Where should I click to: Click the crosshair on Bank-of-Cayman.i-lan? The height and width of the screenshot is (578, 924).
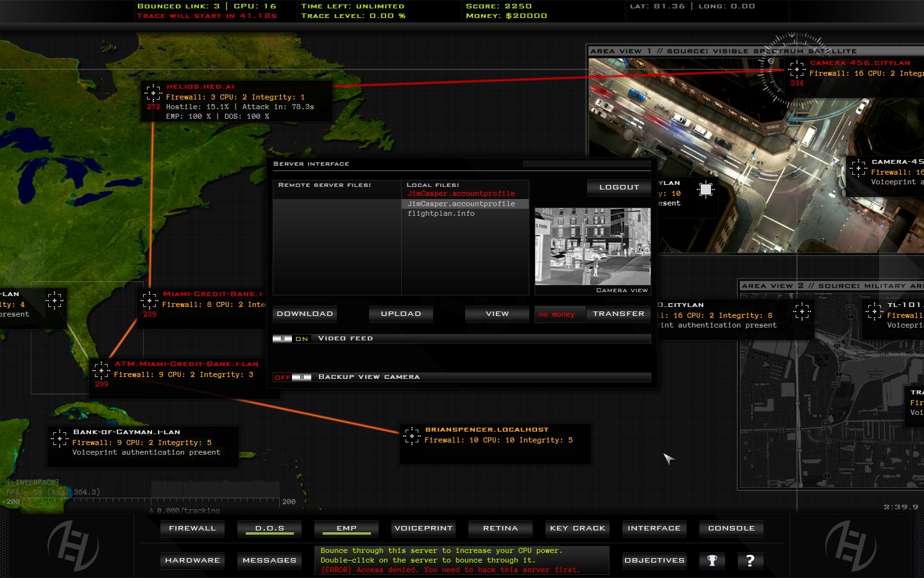60,439
